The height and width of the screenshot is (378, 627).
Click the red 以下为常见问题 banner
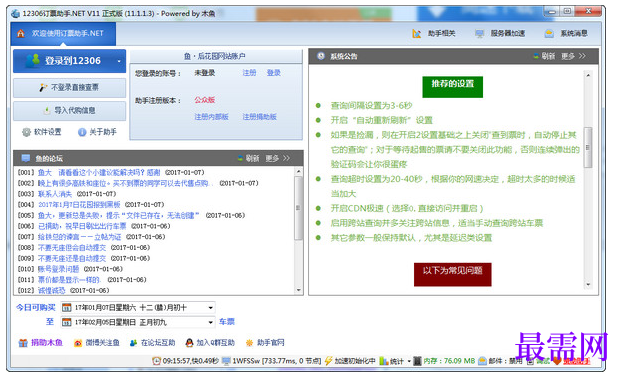453,274
